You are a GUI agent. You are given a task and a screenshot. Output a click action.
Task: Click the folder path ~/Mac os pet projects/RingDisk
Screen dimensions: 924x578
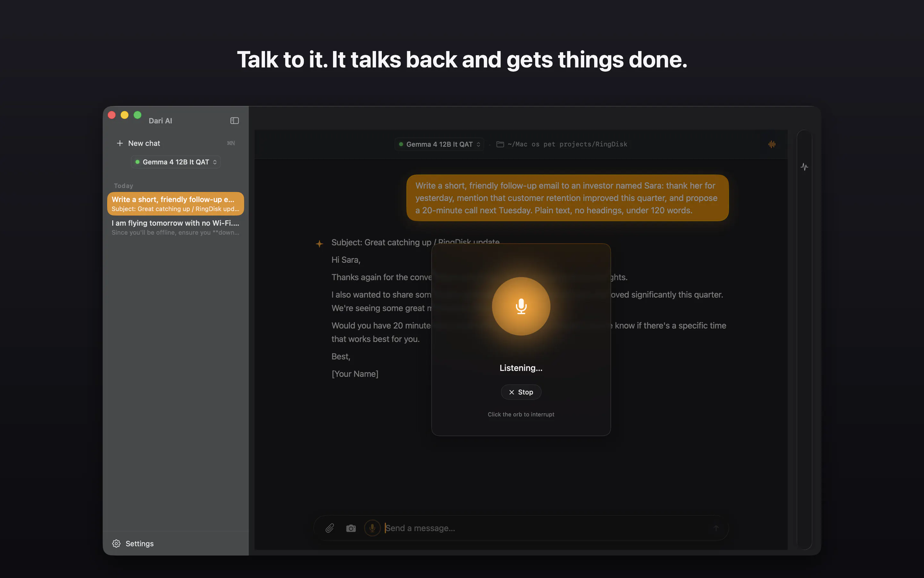(567, 144)
